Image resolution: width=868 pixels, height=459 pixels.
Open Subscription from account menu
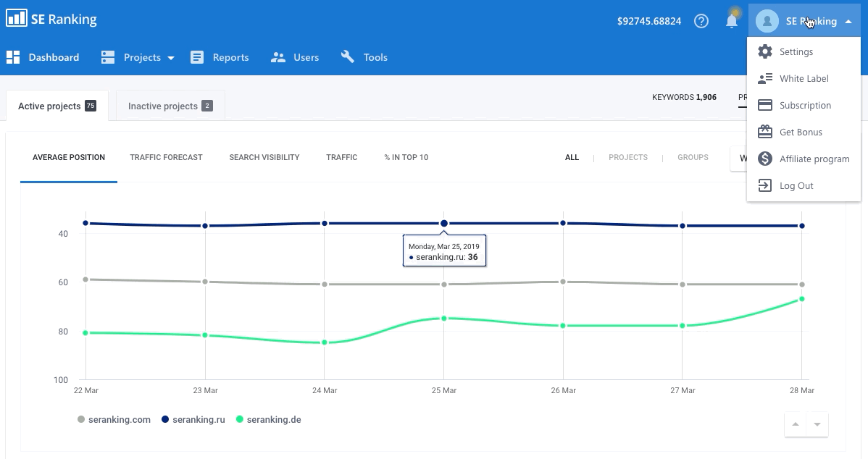804,105
